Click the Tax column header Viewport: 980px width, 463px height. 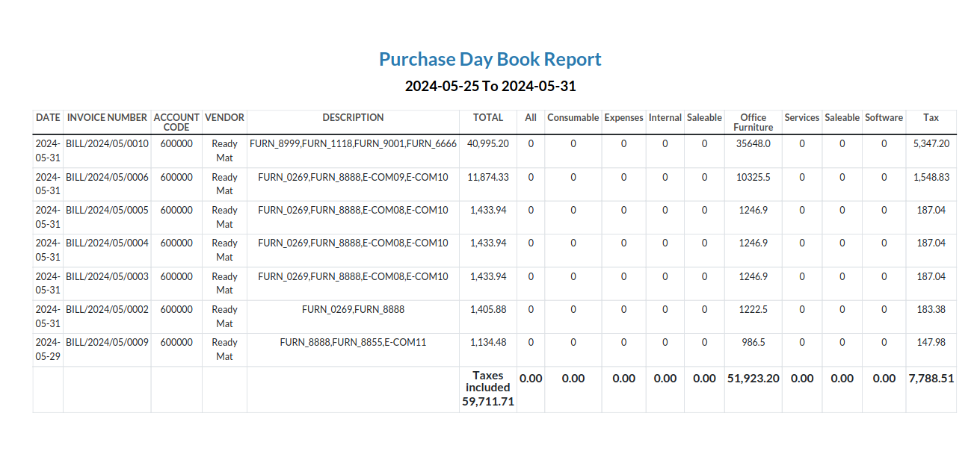(x=931, y=118)
